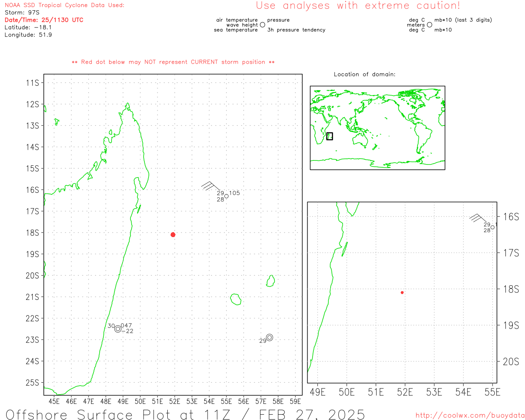Screen dimensions: 525x420
Task: Click temperature 29 beside the 23S station
Action: (262, 341)
